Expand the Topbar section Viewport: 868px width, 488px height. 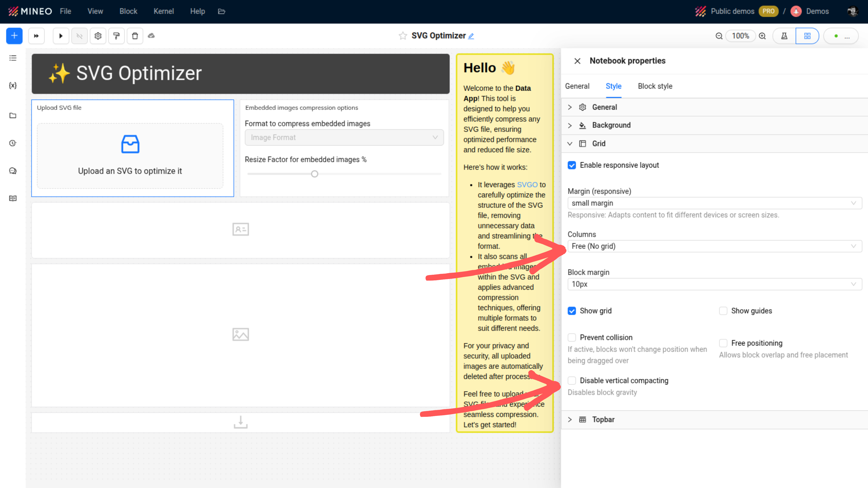click(x=714, y=420)
